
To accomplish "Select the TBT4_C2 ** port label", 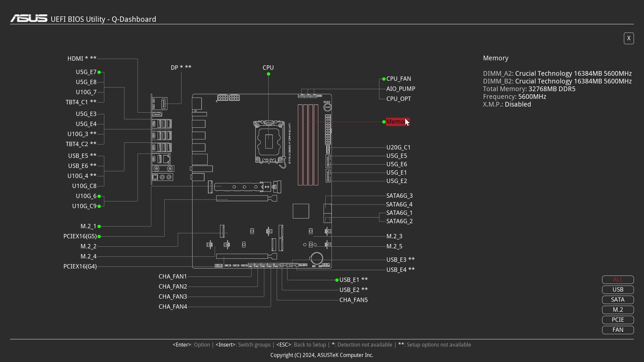I will [x=81, y=144].
